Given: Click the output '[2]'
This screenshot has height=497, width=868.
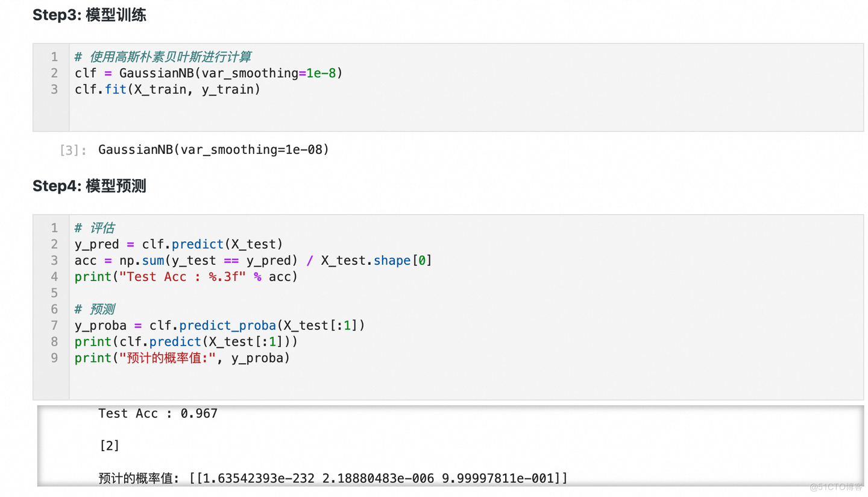Looking at the screenshot, I should 108,446.
